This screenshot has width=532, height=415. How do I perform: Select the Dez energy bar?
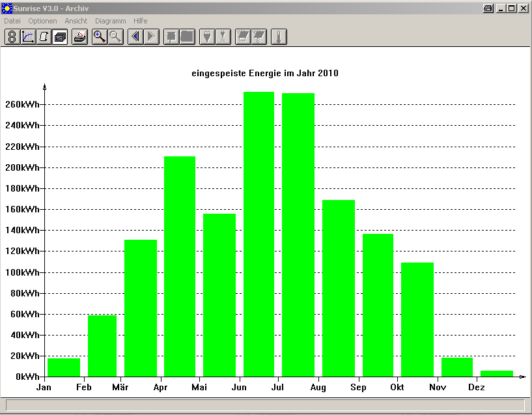pos(497,373)
